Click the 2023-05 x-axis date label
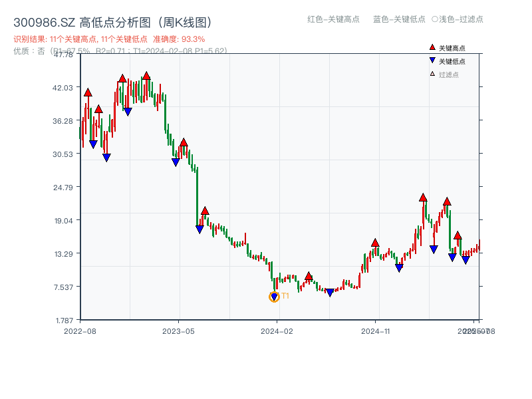This screenshot has height=399, width=532. [178, 331]
